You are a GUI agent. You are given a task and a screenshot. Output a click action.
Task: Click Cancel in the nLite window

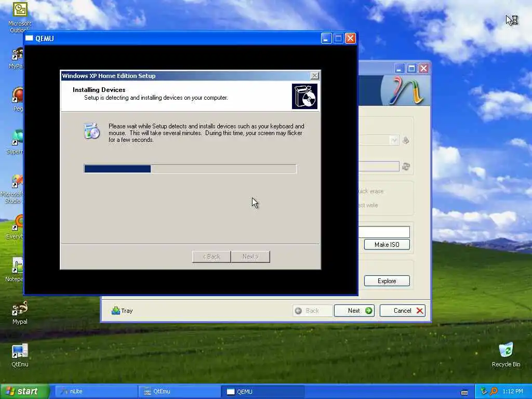[403, 311]
